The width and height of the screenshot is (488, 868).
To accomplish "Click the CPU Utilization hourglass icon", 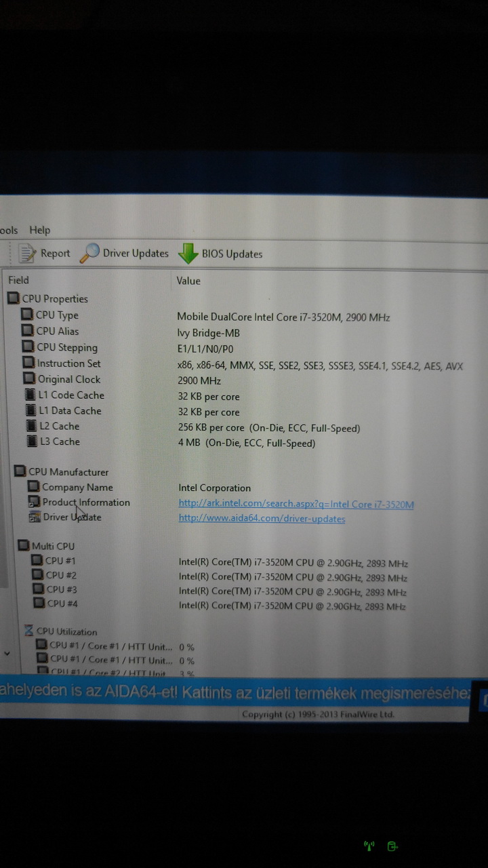I will point(29,631).
